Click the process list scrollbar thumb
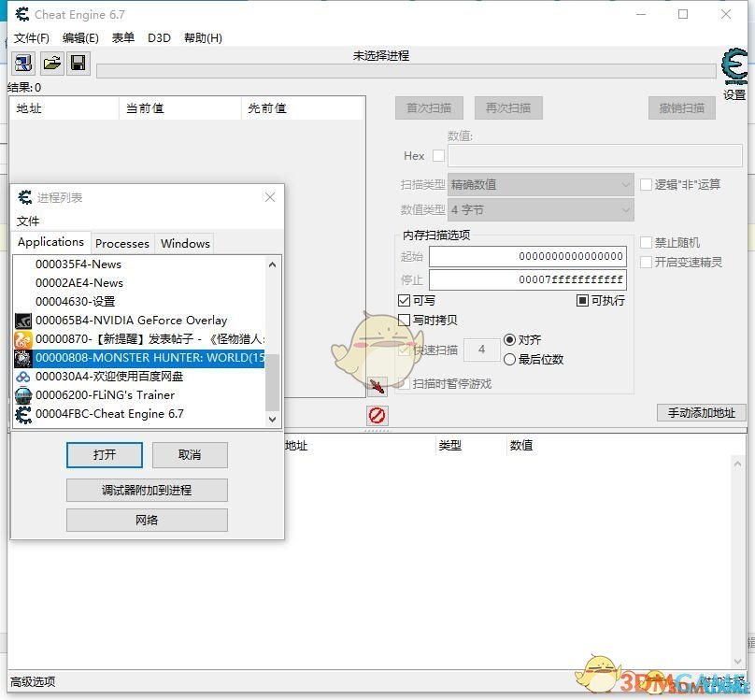The image size is (755, 700). pos(272,383)
